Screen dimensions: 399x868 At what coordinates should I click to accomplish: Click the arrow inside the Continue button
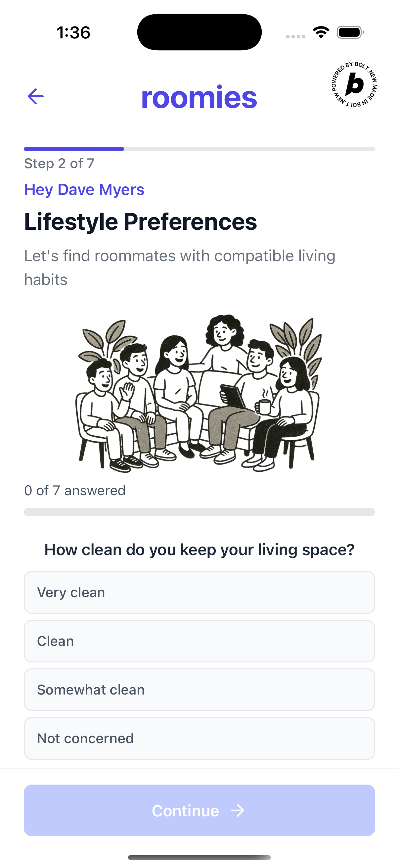(238, 810)
